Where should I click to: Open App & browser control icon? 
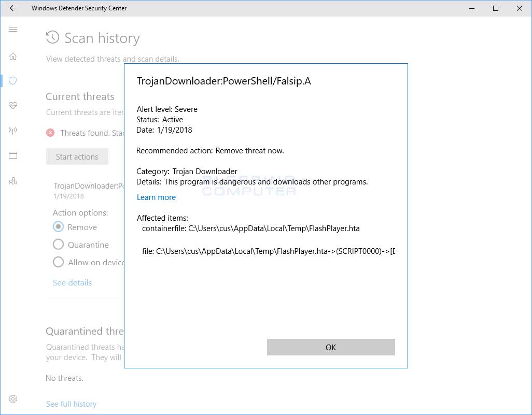13,155
